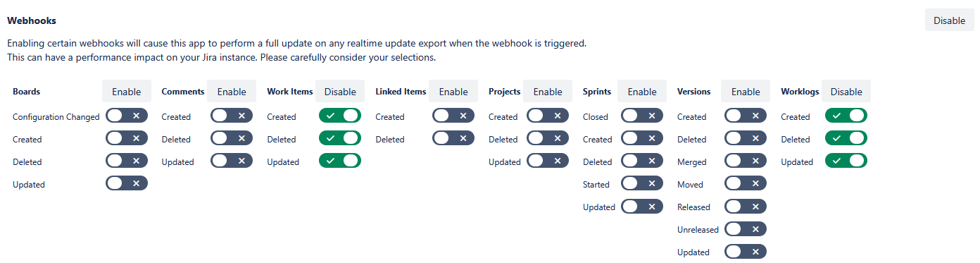Click the top-right Disable webhooks button

[x=949, y=20]
